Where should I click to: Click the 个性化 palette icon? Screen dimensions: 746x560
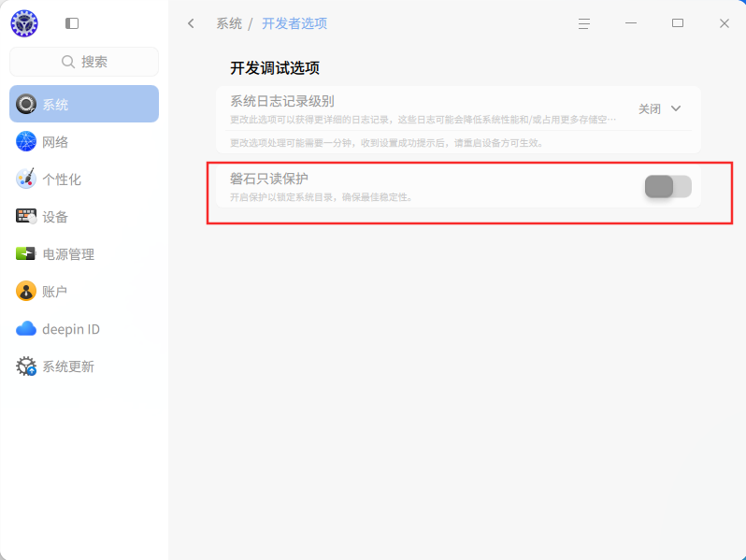click(x=26, y=179)
